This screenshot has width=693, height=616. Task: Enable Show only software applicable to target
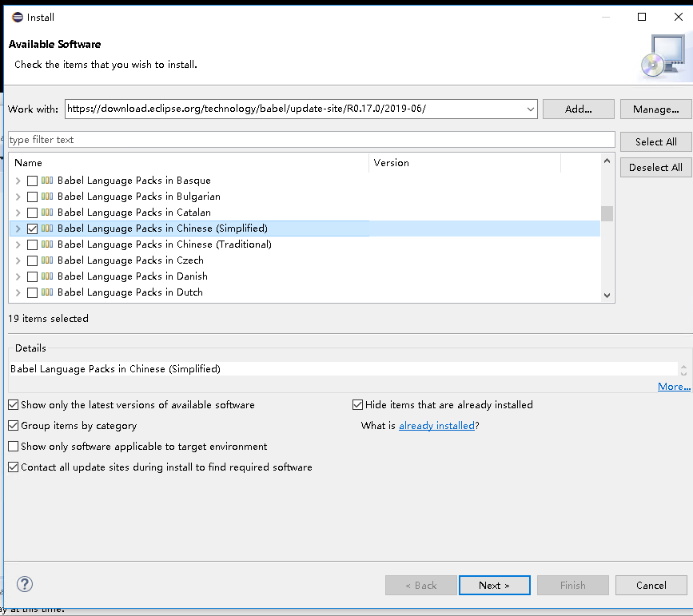pos(14,447)
